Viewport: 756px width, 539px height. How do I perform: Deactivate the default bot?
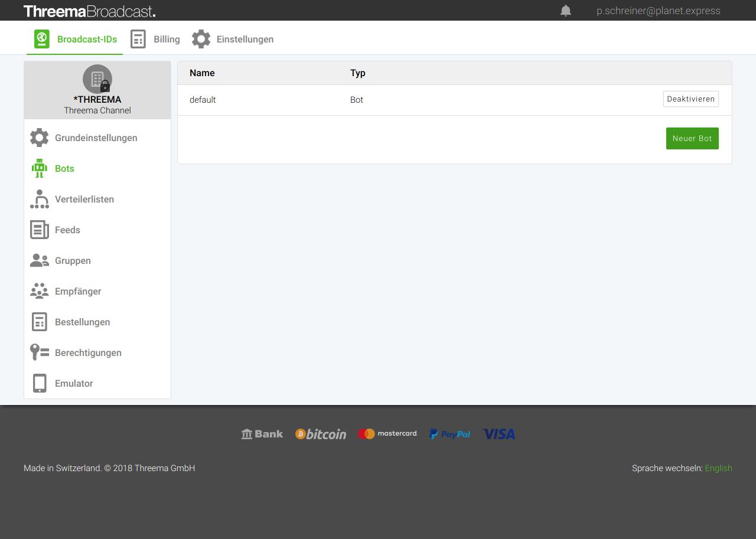click(691, 99)
